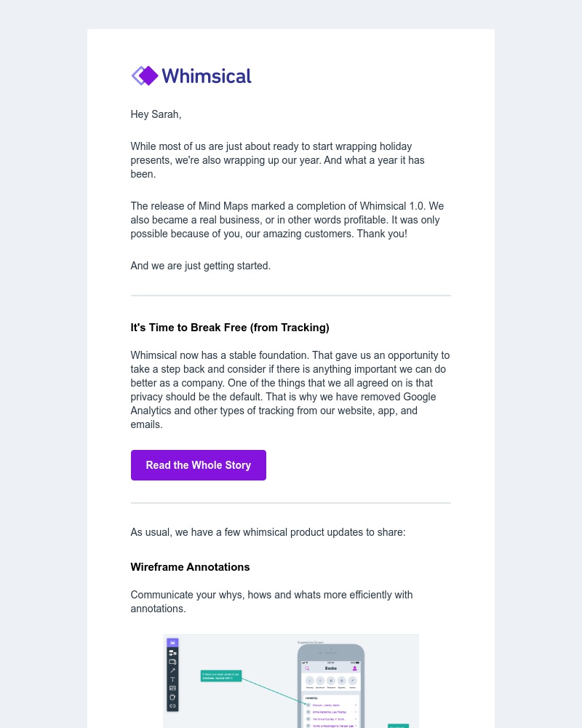Select the teal annotation note box
This screenshot has height=728, width=582.
point(220,676)
